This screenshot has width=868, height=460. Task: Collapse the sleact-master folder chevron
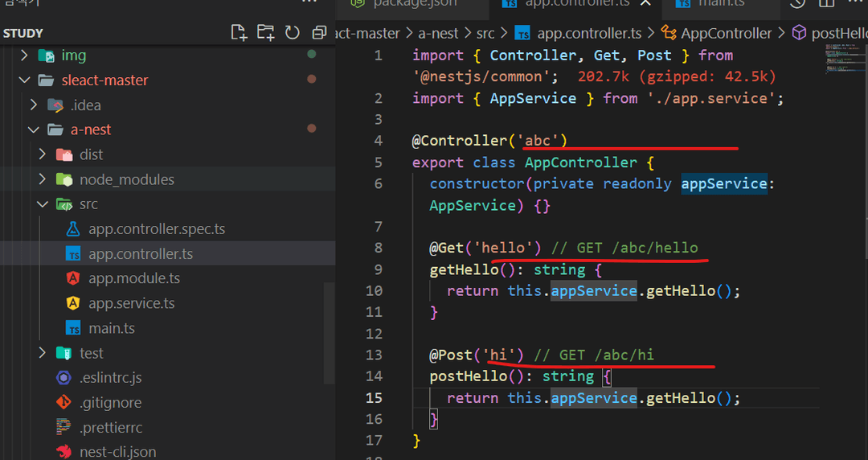click(24, 80)
